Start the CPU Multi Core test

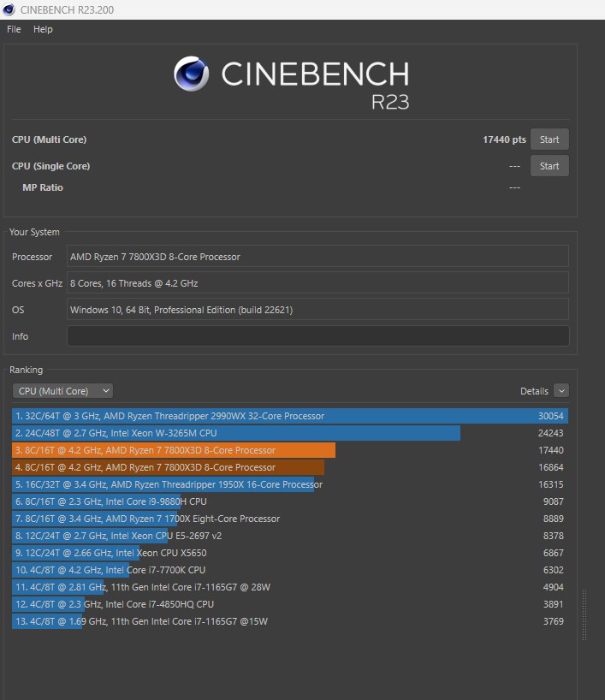click(549, 139)
